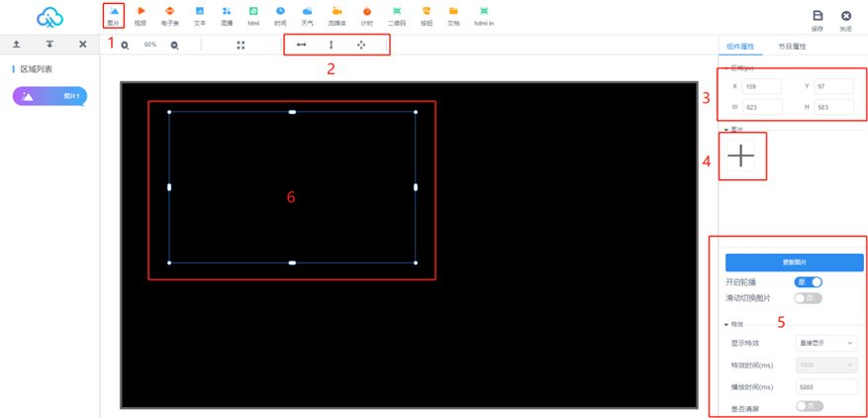Select the 视频 (video) component icon
This screenshot has height=418, width=868.
[x=141, y=14]
